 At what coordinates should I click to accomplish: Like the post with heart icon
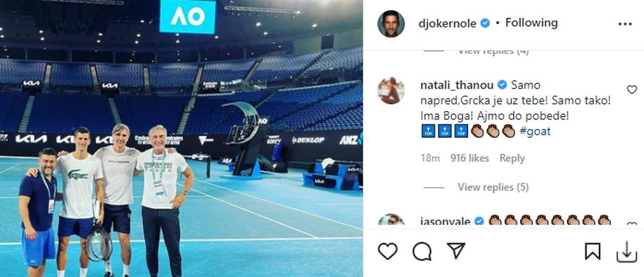(387, 251)
